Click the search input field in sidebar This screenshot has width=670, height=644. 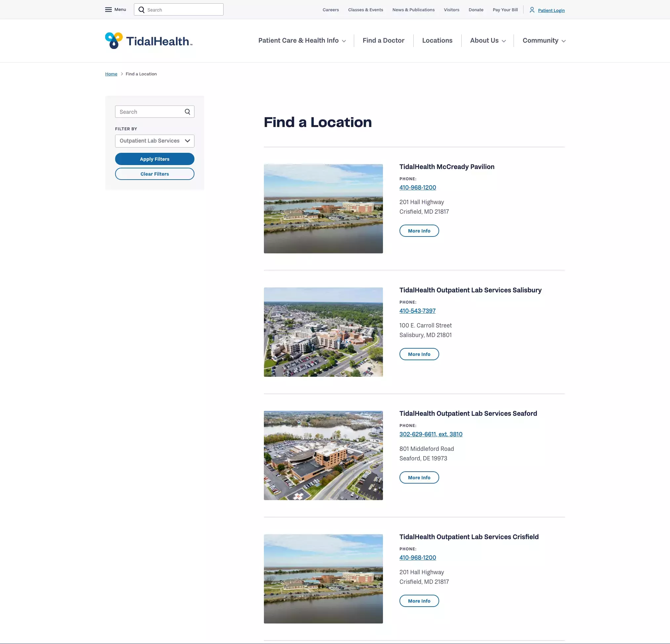(154, 111)
